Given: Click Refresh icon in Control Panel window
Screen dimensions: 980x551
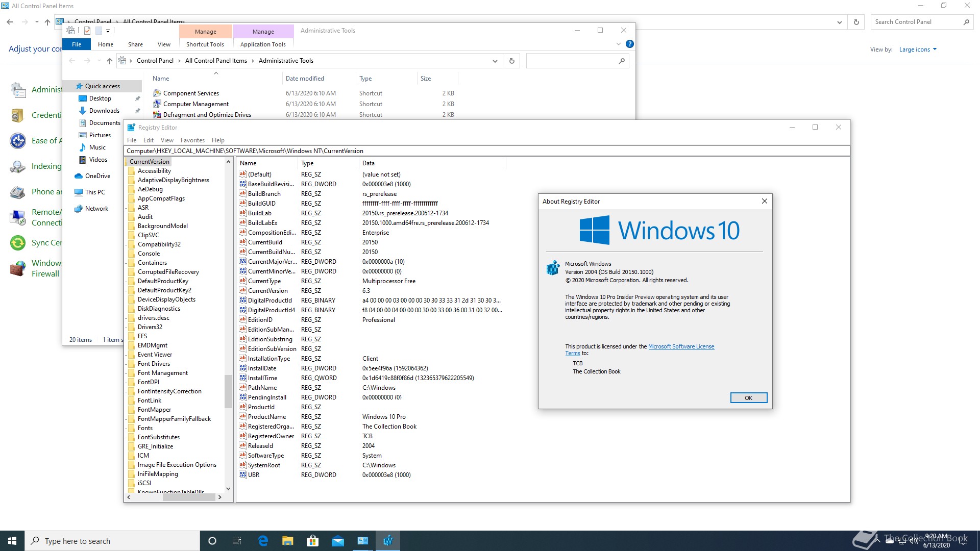Looking at the screenshot, I should click(x=856, y=22).
